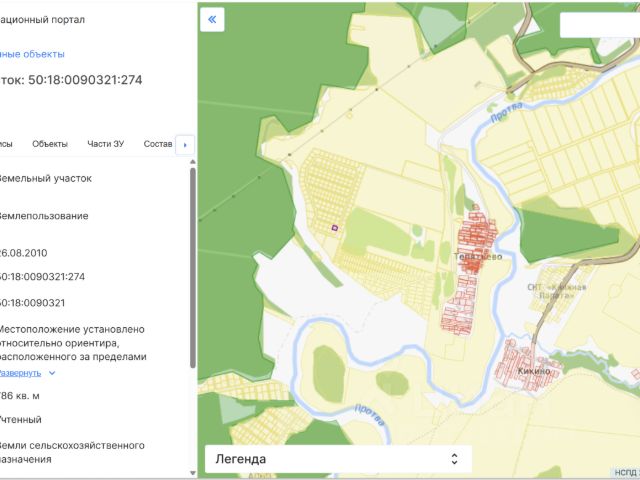Click the chevron beside Развернуть
Image resolution: width=640 pixels, height=480 pixels.
click(x=52, y=373)
